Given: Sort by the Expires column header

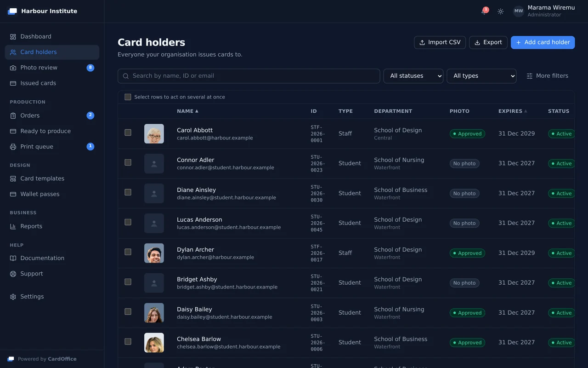Looking at the screenshot, I should pos(513,111).
